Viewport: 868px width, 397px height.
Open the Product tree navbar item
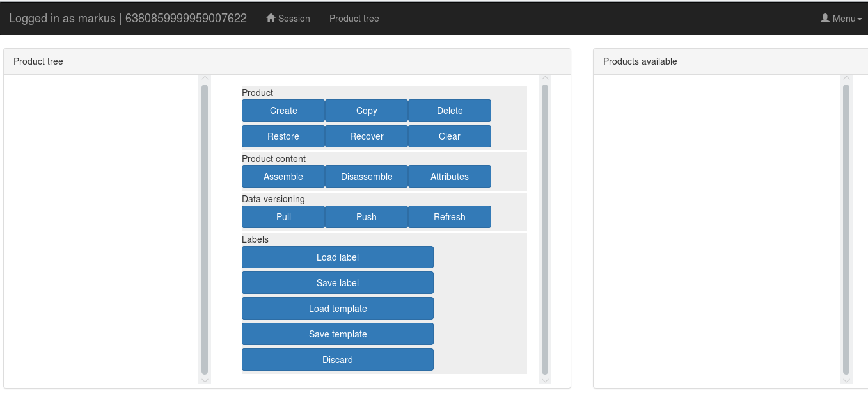click(x=354, y=19)
